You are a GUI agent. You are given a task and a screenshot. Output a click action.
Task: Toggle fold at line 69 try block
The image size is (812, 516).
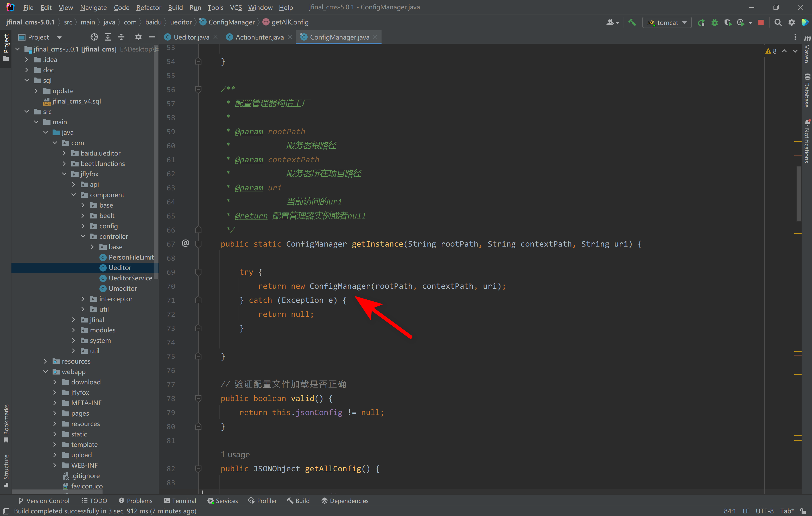pyautogui.click(x=198, y=272)
